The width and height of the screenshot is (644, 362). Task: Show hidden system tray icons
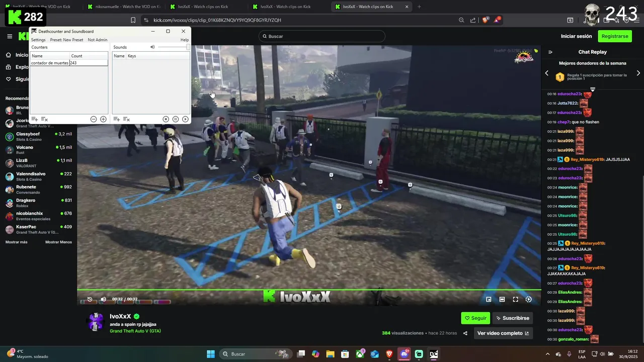(x=547, y=354)
